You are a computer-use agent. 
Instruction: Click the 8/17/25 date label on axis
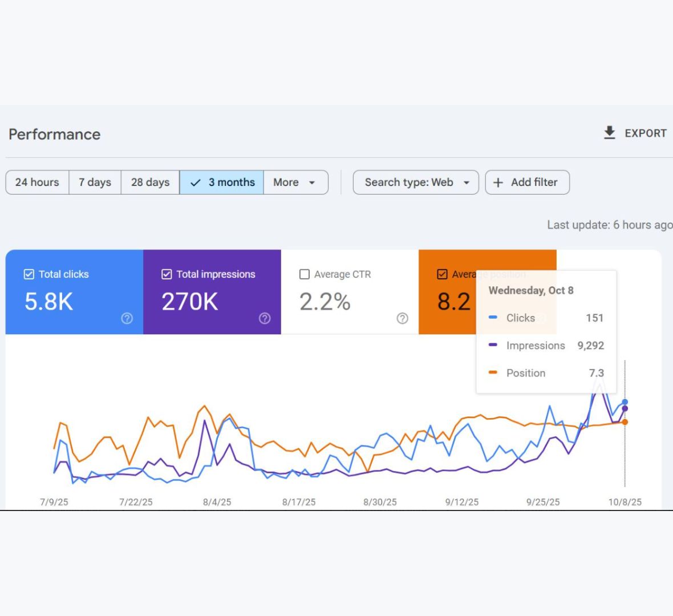click(298, 502)
